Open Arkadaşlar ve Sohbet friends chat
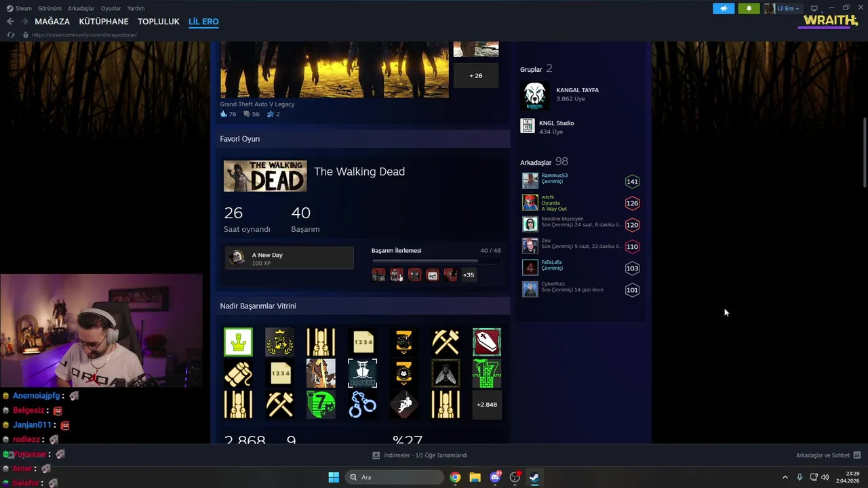The image size is (868, 488). pos(828,455)
